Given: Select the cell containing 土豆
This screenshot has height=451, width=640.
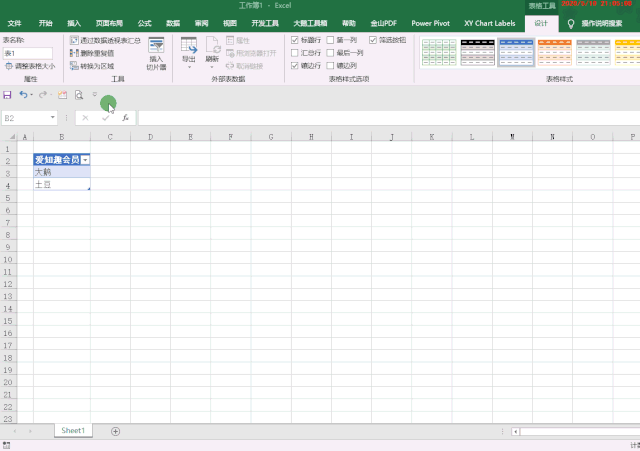Looking at the screenshot, I should (x=62, y=184).
